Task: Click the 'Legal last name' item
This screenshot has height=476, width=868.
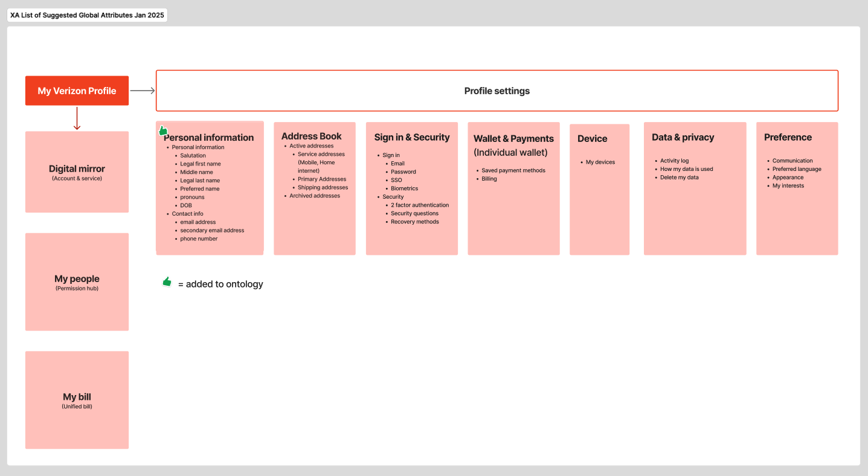Action: [200, 181]
